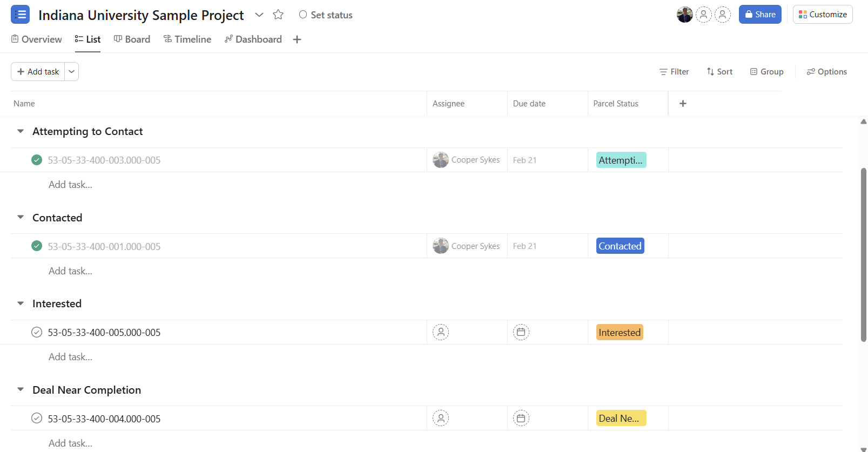This screenshot has width=868, height=452.
Task: Collapse the Attempting to Contact section
Action: click(21, 131)
